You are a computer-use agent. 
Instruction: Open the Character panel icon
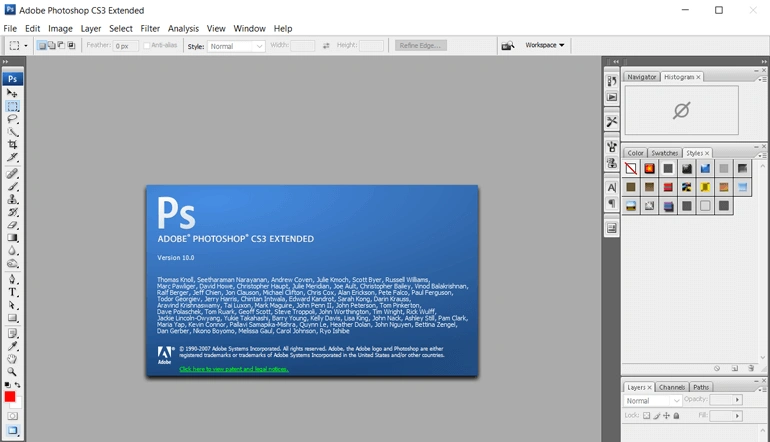pos(611,188)
